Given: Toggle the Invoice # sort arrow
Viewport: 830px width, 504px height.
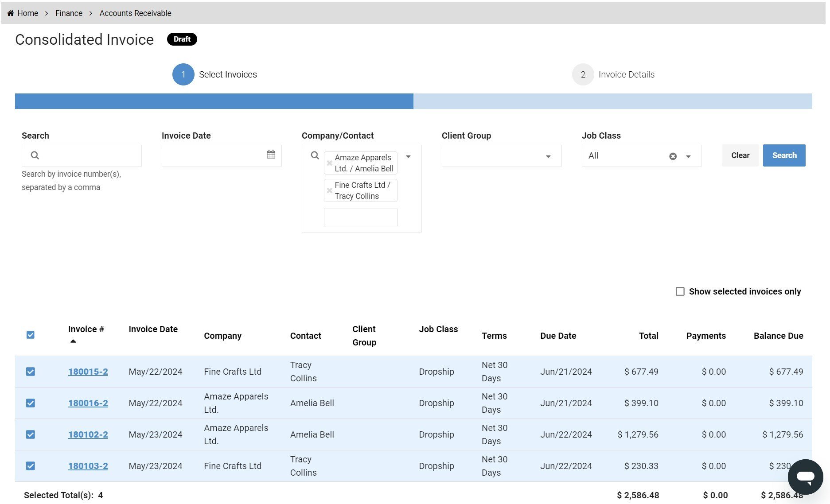Looking at the screenshot, I should [x=74, y=341].
